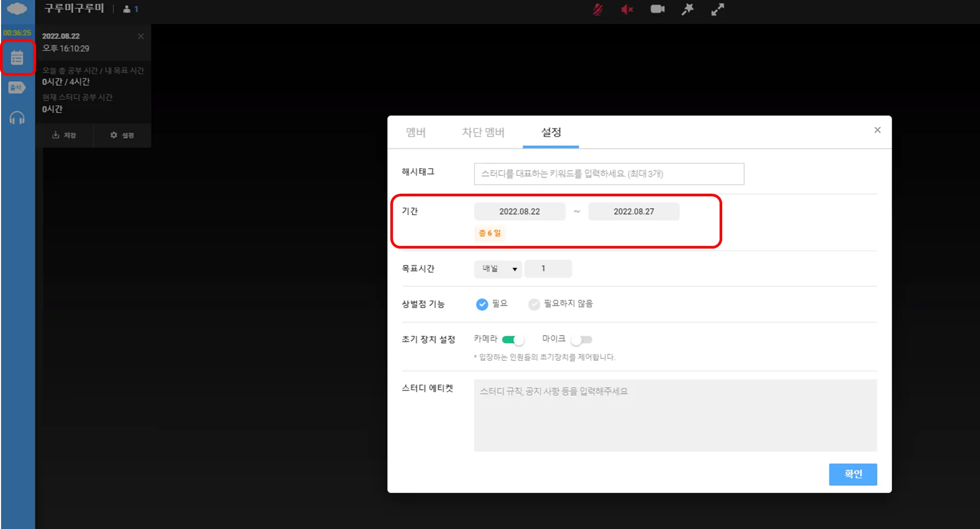Click the 해시태그 keyword input field
The height and width of the screenshot is (529, 980).
pos(609,174)
